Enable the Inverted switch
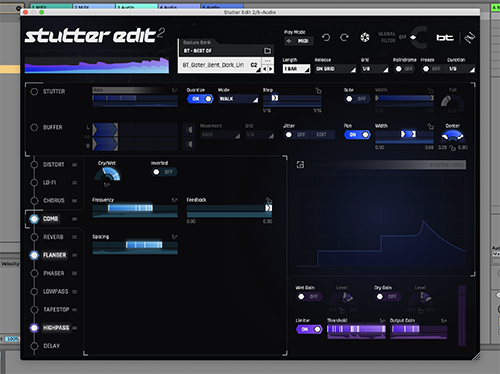500x374 pixels. 164,172
